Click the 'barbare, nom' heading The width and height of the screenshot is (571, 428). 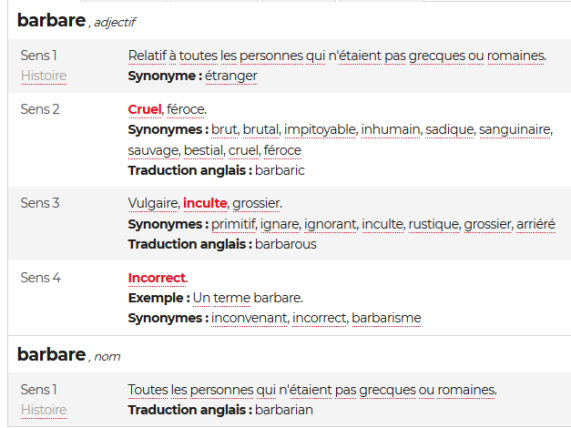(x=68, y=355)
